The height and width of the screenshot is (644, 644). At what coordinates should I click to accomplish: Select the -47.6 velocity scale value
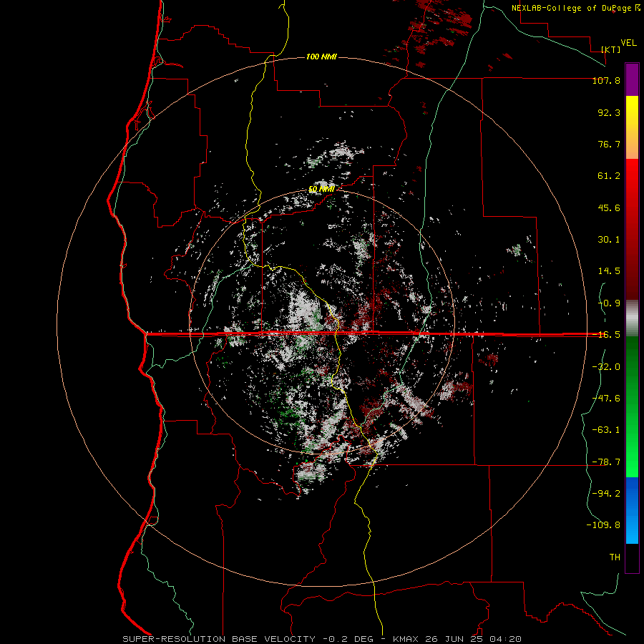pos(606,399)
